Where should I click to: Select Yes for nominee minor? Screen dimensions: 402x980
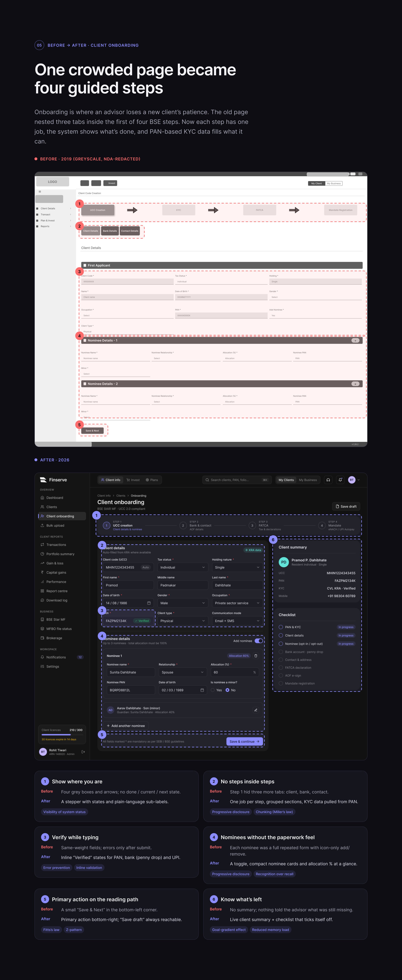point(213,690)
